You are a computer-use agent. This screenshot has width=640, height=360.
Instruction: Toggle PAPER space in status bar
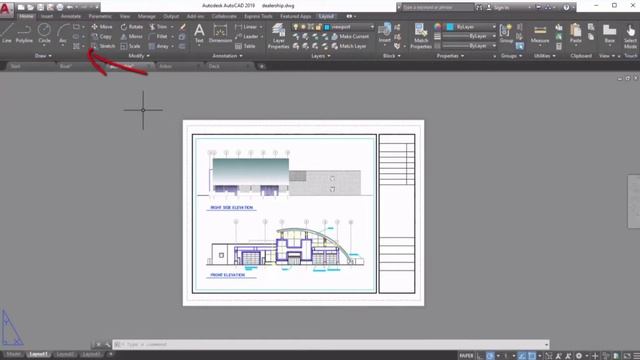pos(466,356)
